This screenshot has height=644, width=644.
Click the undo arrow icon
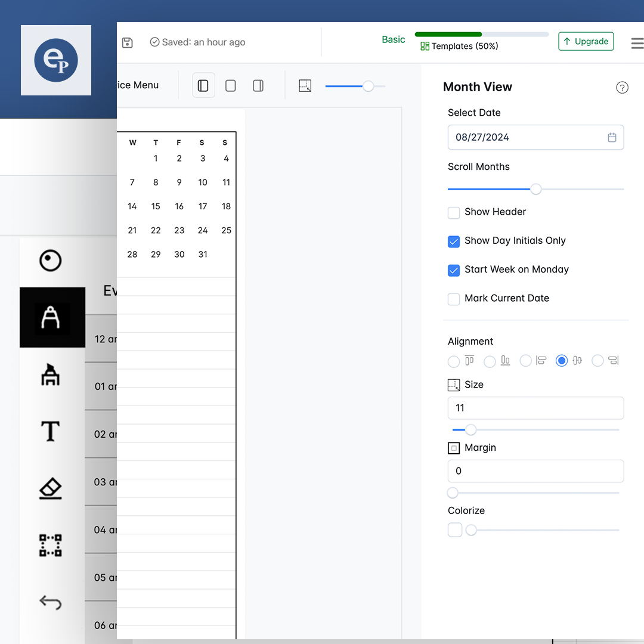click(51, 602)
